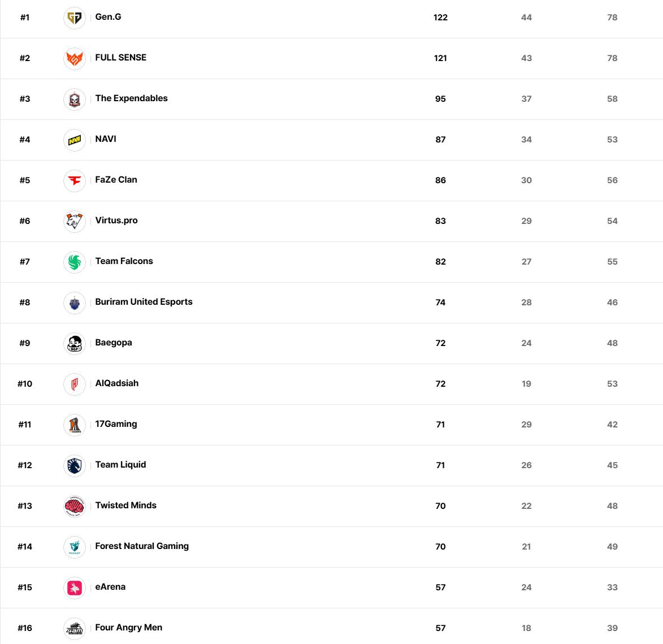Click the Buriram United Esports crest
This screenshot has height=644, width=663.
click(x=75, y=302)
